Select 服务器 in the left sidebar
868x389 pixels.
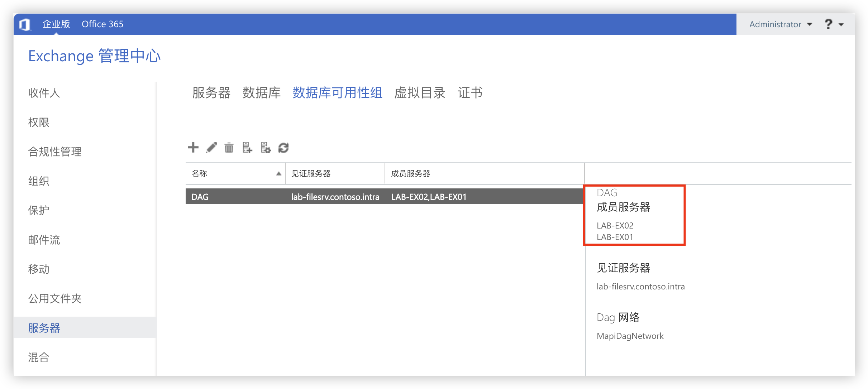[x=85, y=328]
